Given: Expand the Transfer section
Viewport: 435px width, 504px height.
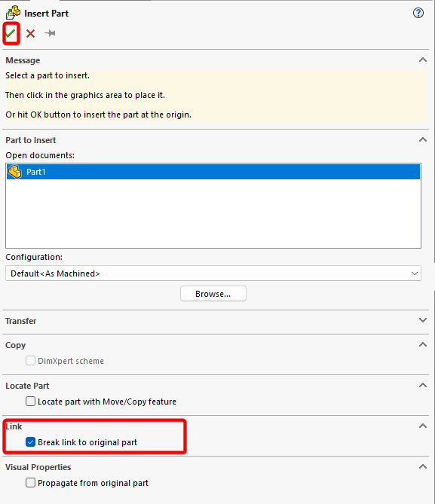Looking at the screenshot, I should (x=423, y=320).
